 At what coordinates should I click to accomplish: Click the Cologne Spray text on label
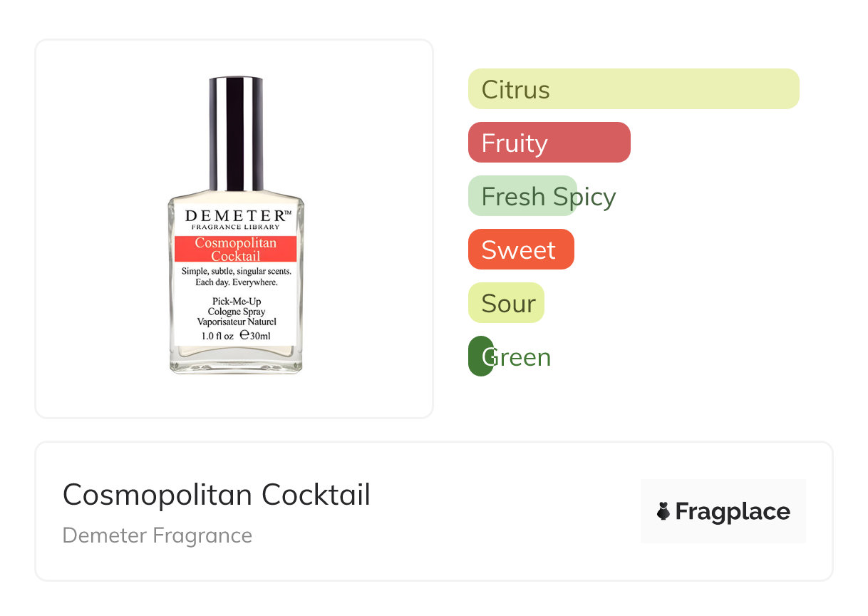(x=237, y=312)
